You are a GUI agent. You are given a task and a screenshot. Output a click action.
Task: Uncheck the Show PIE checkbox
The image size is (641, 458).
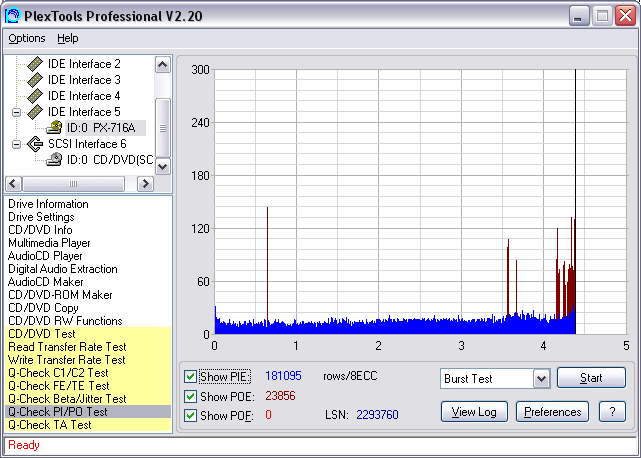190,376
